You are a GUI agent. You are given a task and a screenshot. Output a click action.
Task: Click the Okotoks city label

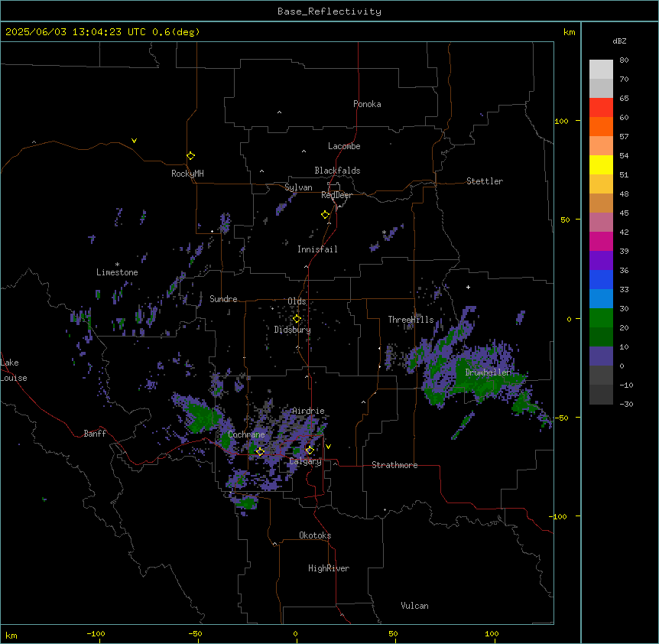tap(315, 535)
